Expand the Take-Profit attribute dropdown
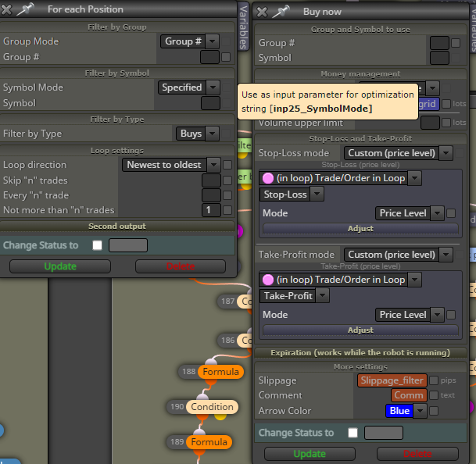 [x=322, y=295]
